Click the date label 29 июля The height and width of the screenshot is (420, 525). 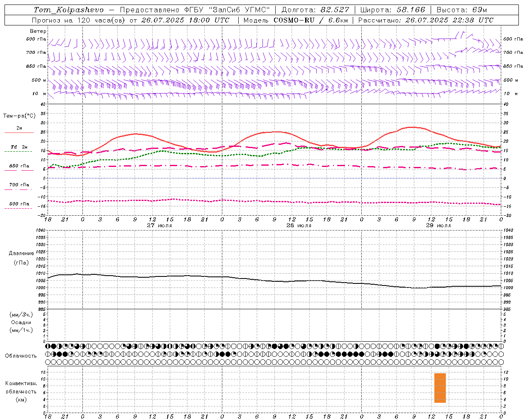pos(438,225)
